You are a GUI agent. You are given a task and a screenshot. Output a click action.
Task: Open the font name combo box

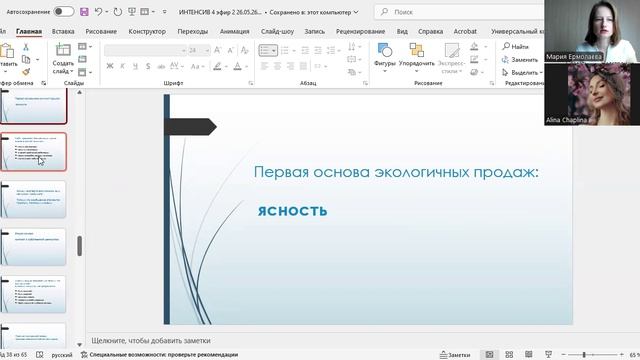click(145, 50)
